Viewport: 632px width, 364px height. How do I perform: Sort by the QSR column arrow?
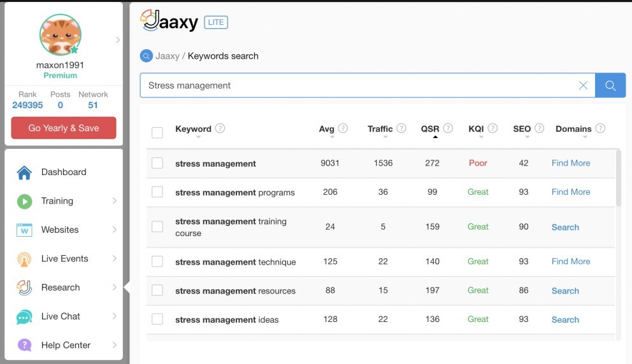click(x=435, y=137)
